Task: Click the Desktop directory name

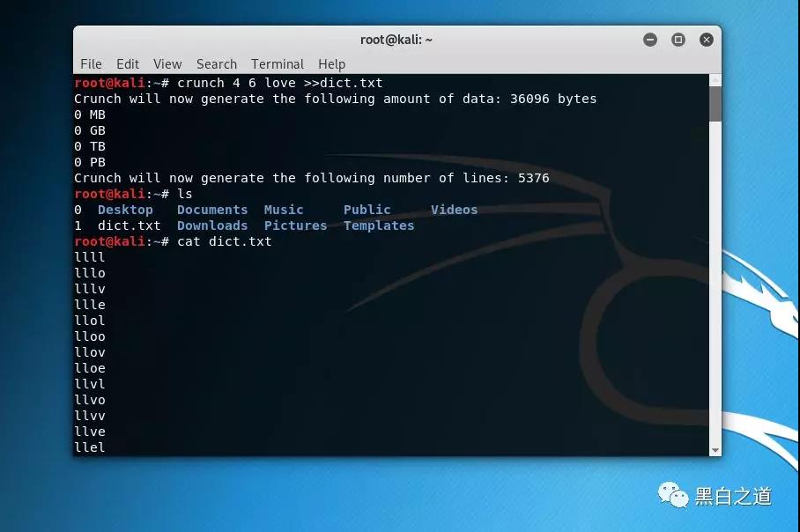Action: tap(125, 210)
